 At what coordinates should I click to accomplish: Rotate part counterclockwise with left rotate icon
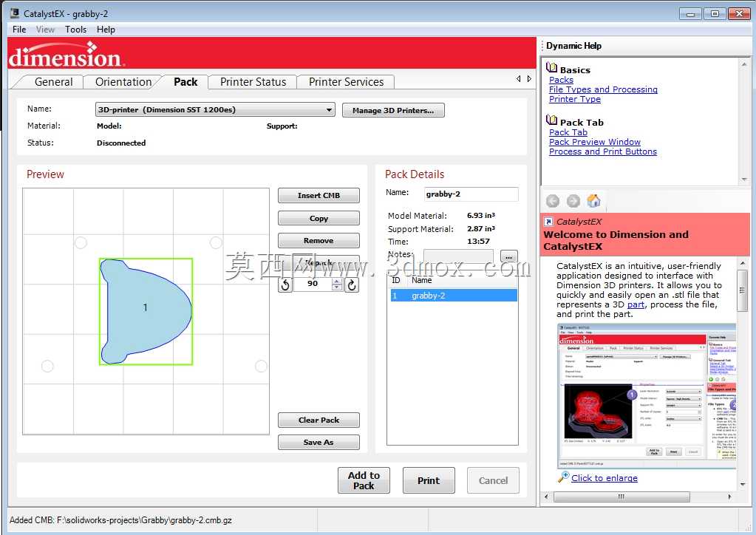(285, 284)
